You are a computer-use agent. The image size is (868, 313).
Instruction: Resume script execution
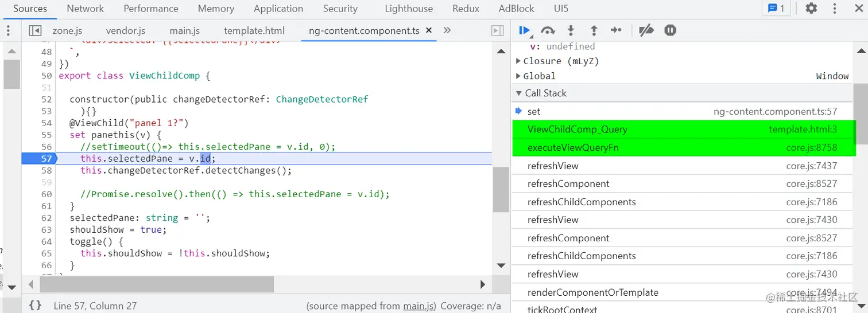pos(525,30)
